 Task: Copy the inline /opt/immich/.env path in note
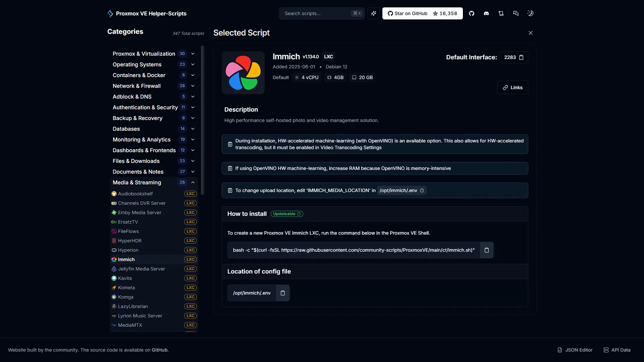pyautogui.click(x=422, y=190)
